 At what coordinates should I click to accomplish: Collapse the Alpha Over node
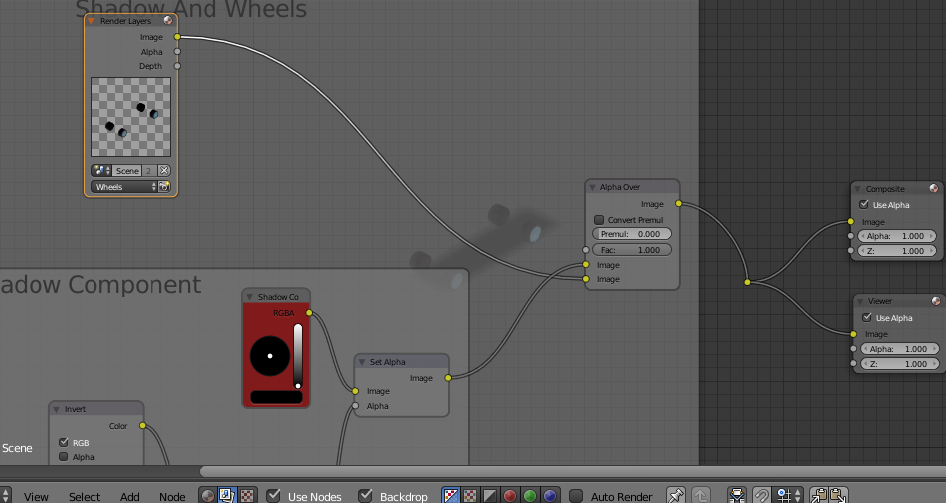pos(592,187)
